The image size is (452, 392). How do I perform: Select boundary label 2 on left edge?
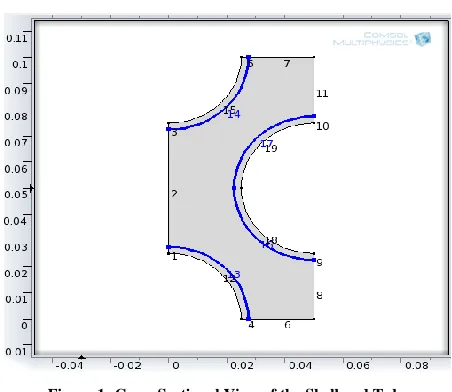coord(174,193)
